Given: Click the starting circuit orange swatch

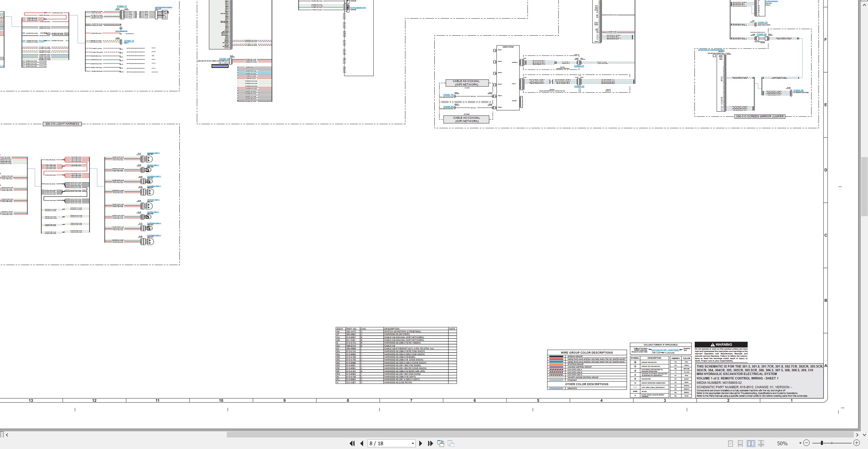Looking at the screenshot, I should (556, 364).
